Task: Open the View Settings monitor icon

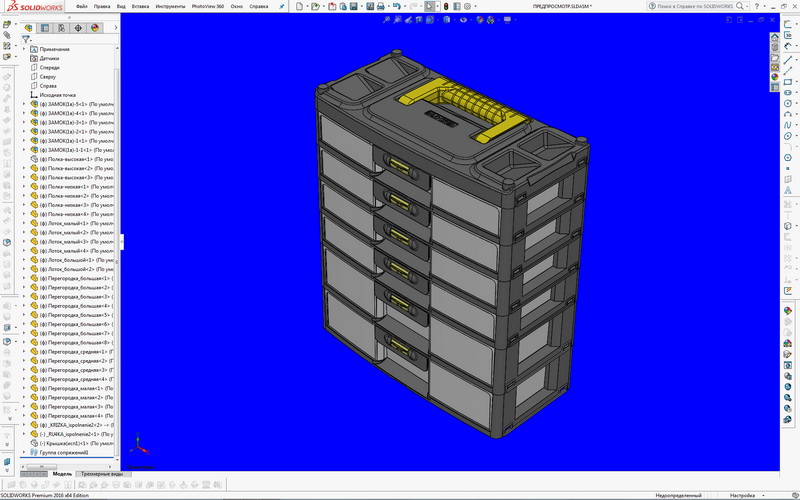Action: pos(507,20)
